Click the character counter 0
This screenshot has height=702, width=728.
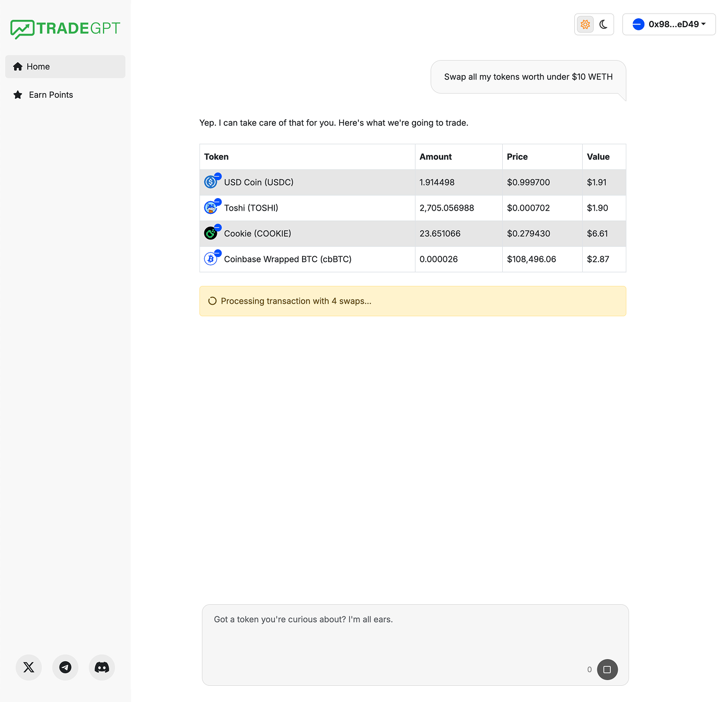590,670
